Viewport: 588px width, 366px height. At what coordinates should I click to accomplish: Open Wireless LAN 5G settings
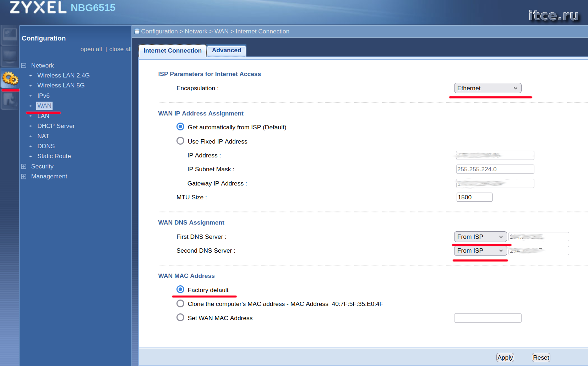pos(61,85)
